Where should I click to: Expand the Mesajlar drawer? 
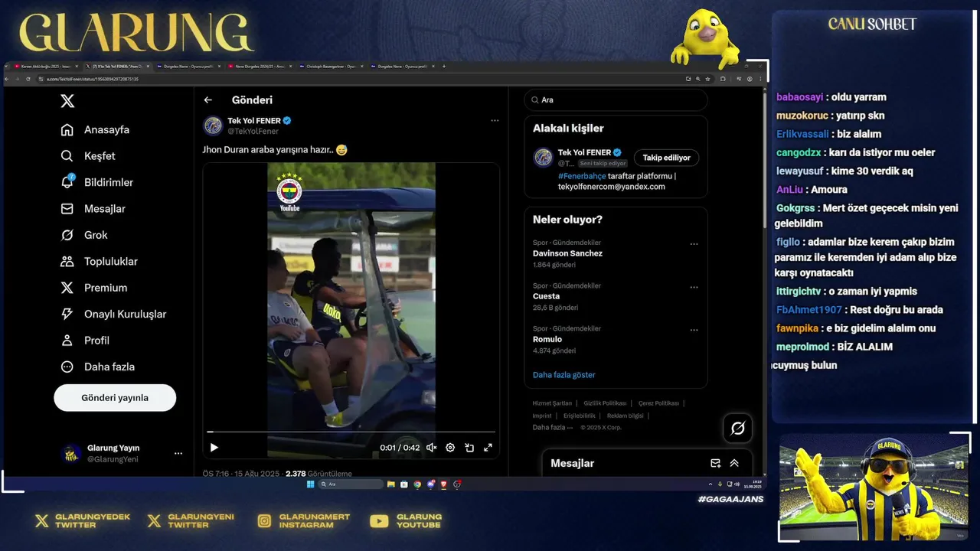[734, 463]
